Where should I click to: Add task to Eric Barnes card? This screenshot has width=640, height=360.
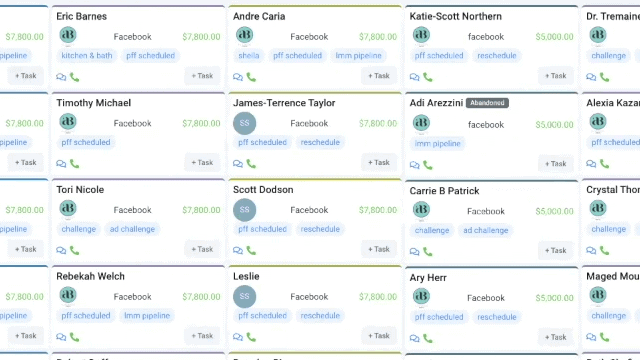[x=202, y=76]
